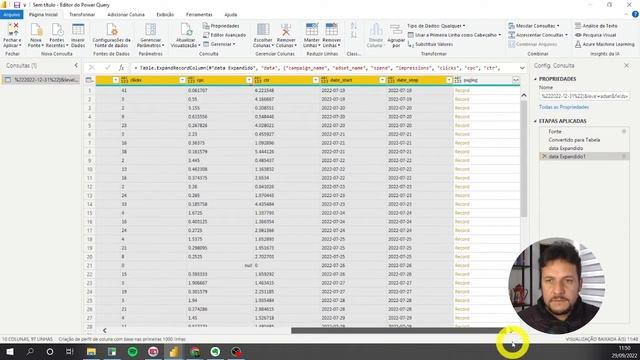The height and width of the screenshot is (360, 640).
Task: Click Azure Machine Learning
Action: (604, 44)
